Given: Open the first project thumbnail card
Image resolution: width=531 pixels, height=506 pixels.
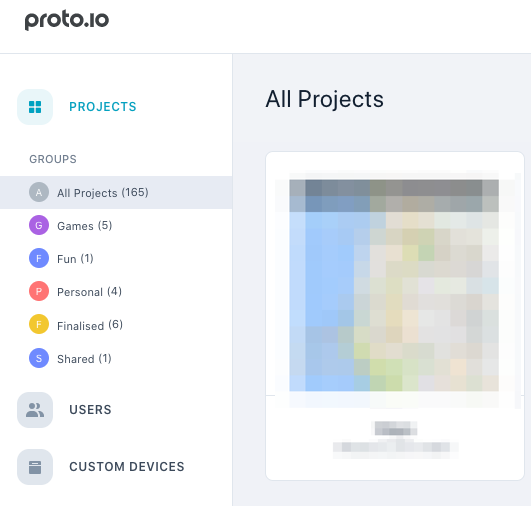Looking at the screenshot, I should coord(395,316).
